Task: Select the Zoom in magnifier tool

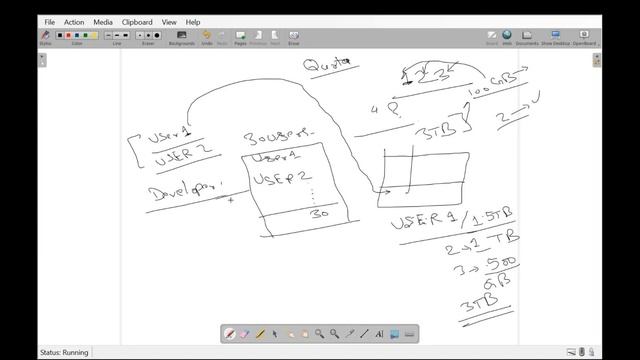Action: click(320, 334)
